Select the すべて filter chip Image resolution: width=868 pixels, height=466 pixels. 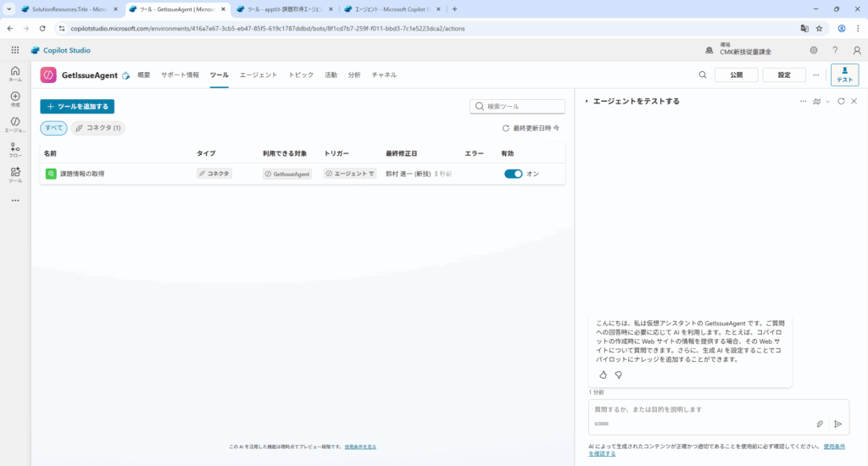coord(53,128)
